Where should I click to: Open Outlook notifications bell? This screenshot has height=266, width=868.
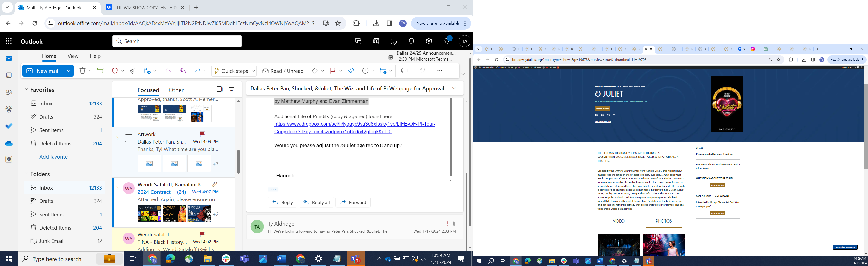point(411,41)
